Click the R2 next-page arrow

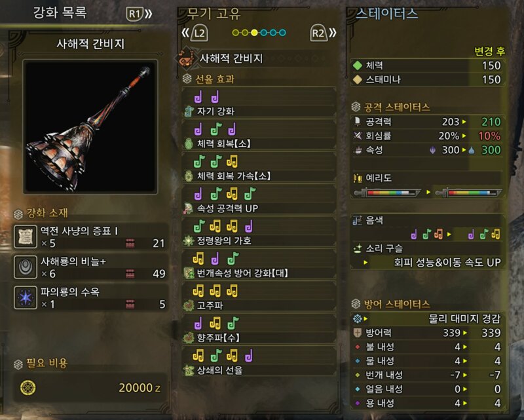324,33
